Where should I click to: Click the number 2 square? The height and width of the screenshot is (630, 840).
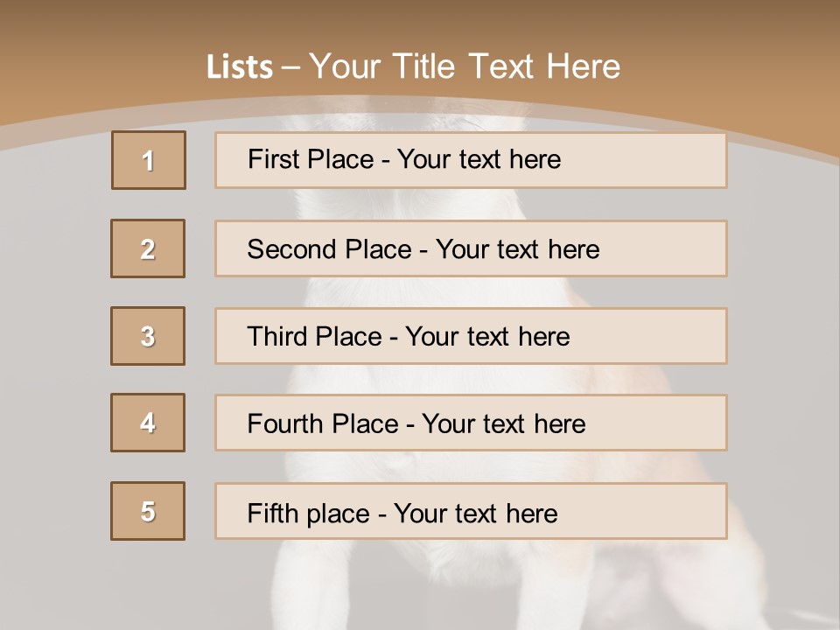pos(148,248)
